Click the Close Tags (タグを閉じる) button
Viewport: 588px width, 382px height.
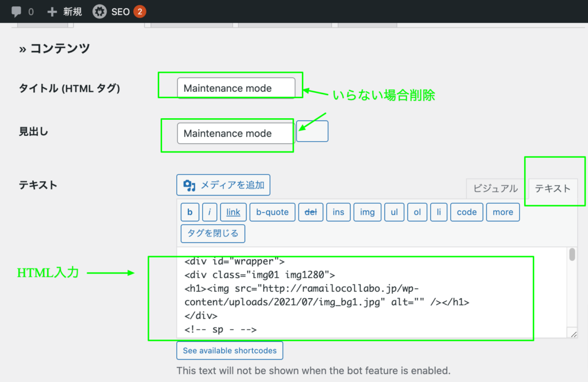pos(212,233)
